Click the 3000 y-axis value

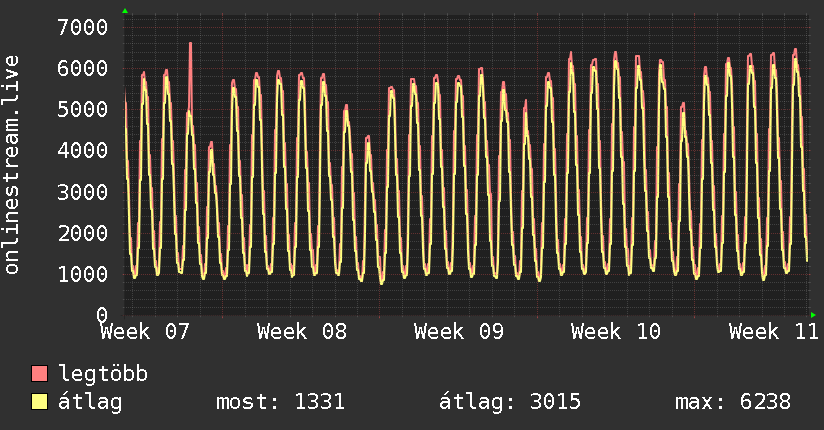click(x=83, y=192)
